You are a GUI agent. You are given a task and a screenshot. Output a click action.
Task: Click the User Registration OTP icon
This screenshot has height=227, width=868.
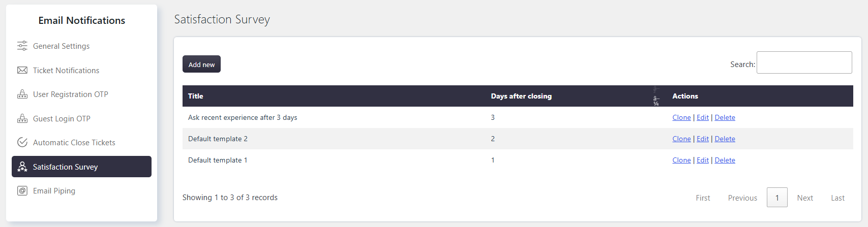point(22,94)
